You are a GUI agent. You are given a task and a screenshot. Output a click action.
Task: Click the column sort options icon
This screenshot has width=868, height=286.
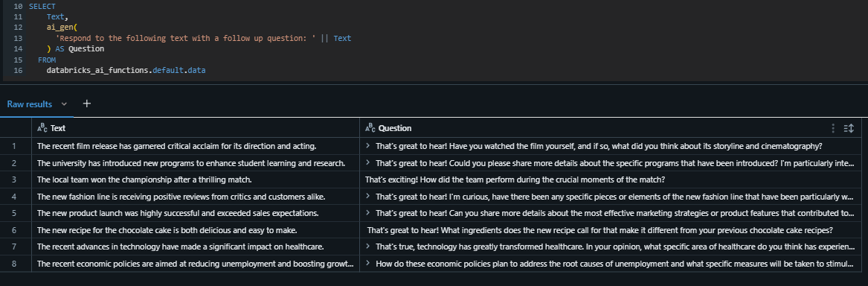coord(849,128)
